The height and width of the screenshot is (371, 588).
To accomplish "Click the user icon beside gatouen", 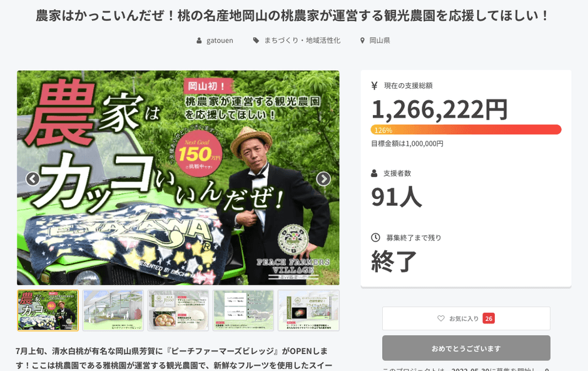I will coord(199,41).
